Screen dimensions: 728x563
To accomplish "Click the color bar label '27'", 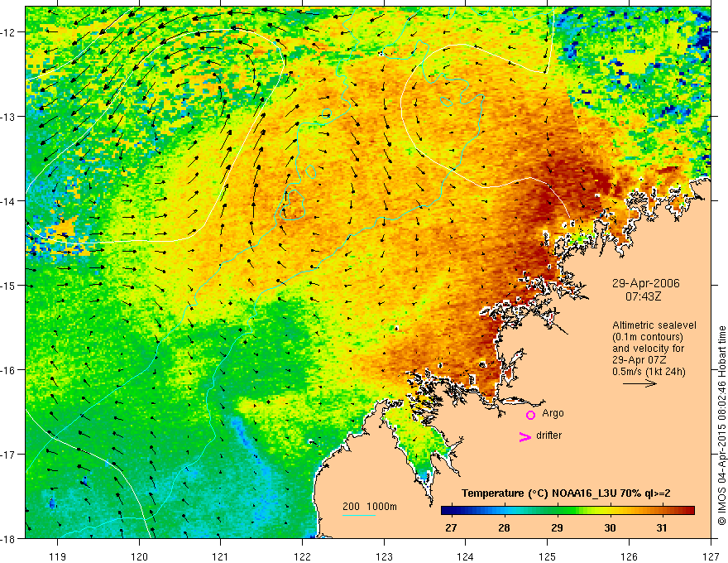I will tap(450, 527).
